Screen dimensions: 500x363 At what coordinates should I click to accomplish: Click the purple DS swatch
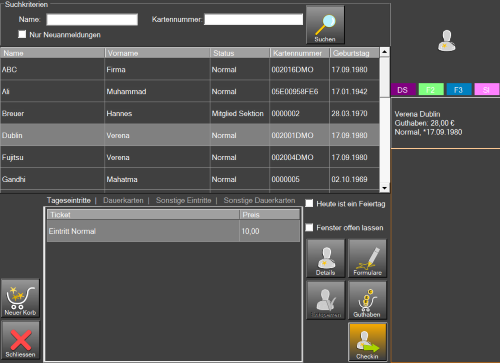[x=403, y=90]
